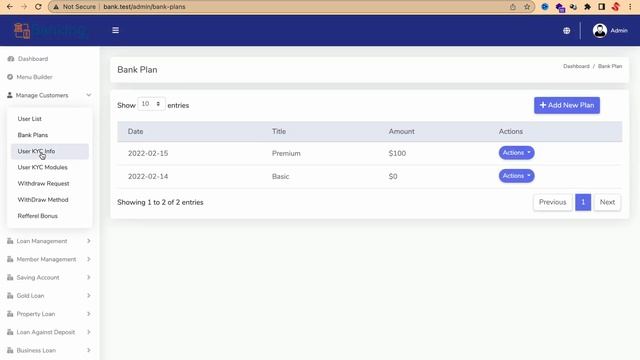This screenshot has width=640, height=360.
Task: Expand the Property Loan chevron
Action: [x=89, y=314]
